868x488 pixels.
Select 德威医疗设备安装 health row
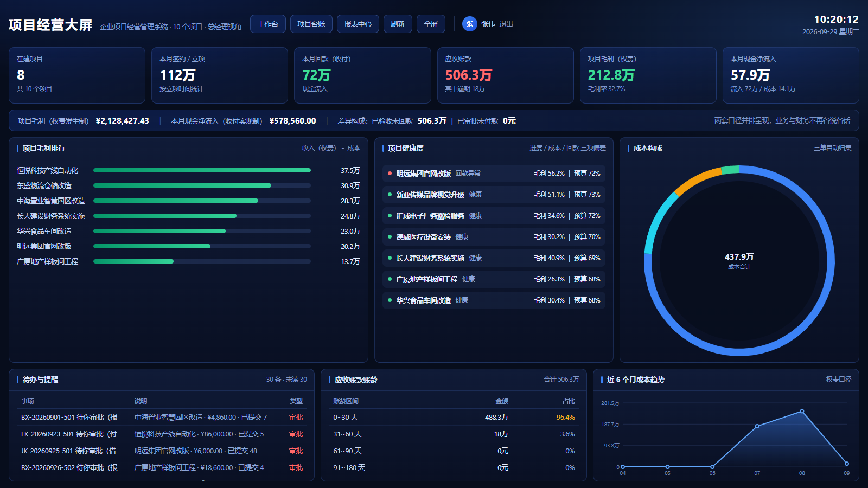coord(494,237)
